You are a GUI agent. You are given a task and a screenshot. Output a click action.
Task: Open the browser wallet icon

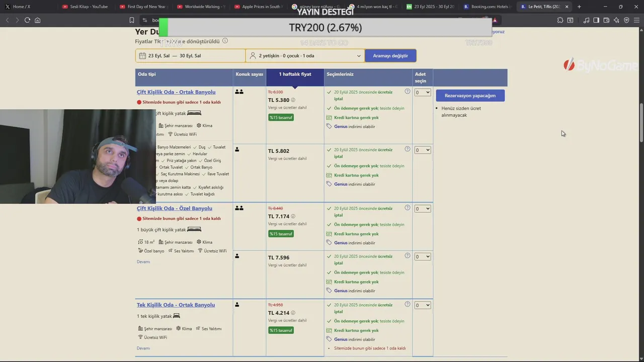(606, 20)
